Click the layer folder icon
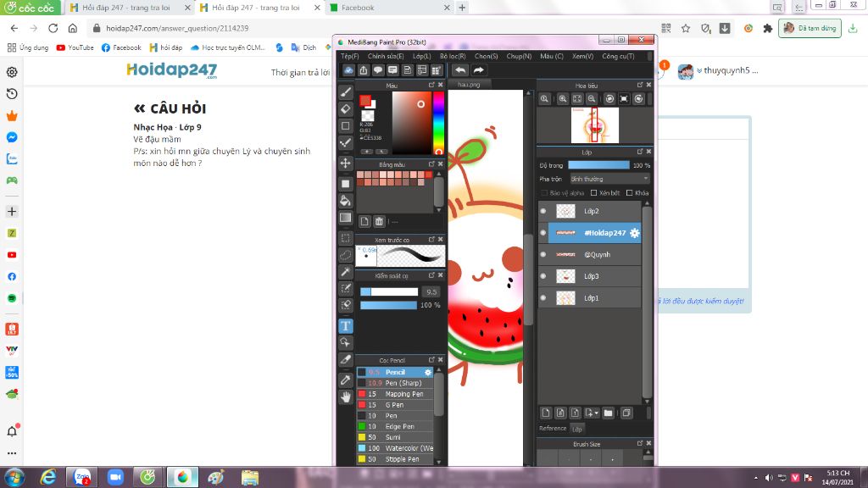868x488 pixels. [608, 413]
